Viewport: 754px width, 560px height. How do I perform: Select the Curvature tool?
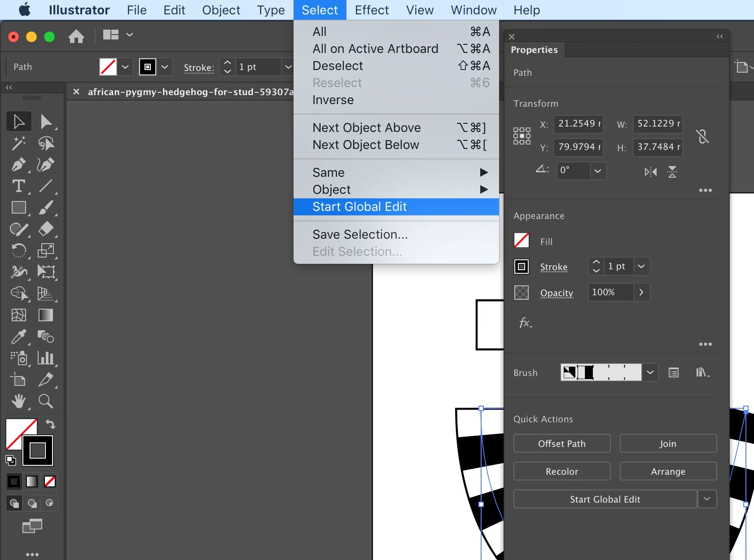pos(46,165)
